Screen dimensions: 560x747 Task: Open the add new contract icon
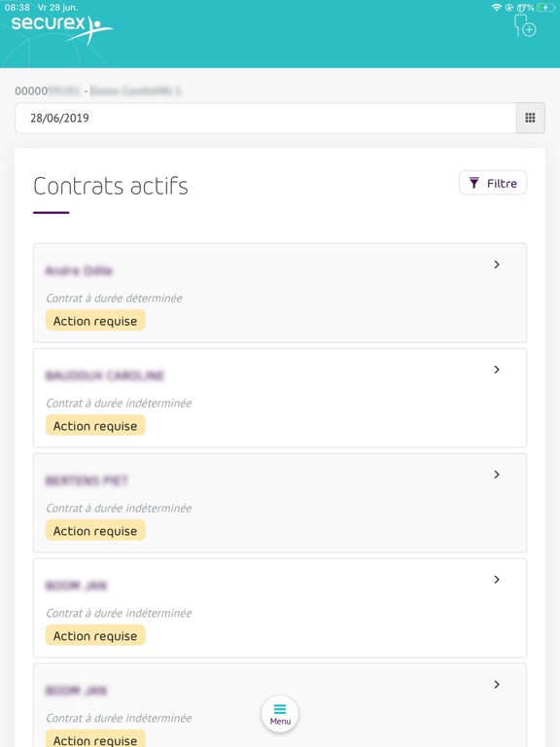[x=525, y=25]
